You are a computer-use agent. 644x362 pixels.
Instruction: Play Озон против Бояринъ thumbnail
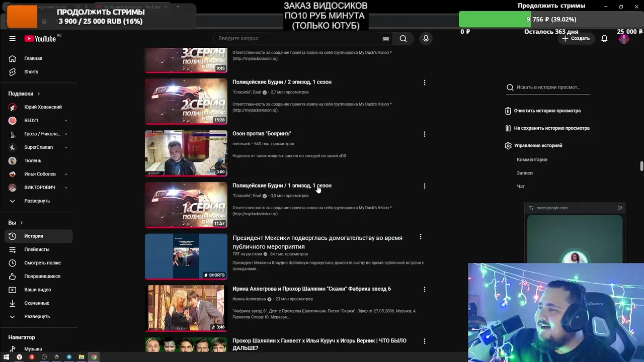(186, 153)
